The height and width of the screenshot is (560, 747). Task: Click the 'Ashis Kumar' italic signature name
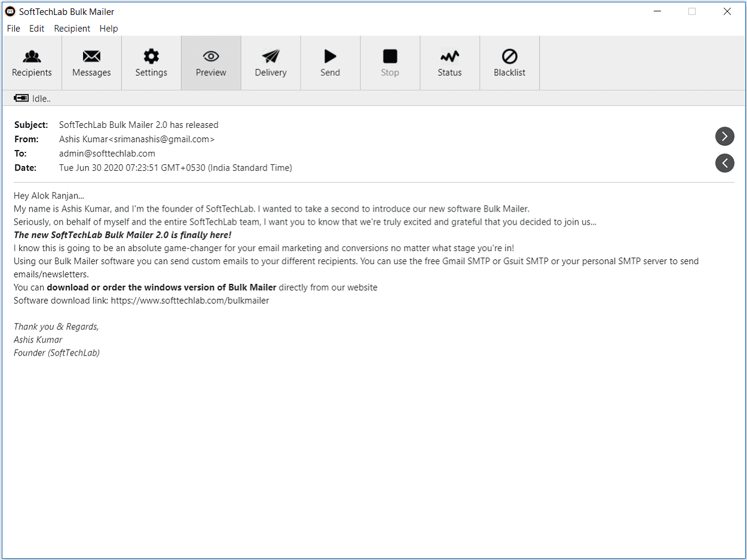click(38, 340)
